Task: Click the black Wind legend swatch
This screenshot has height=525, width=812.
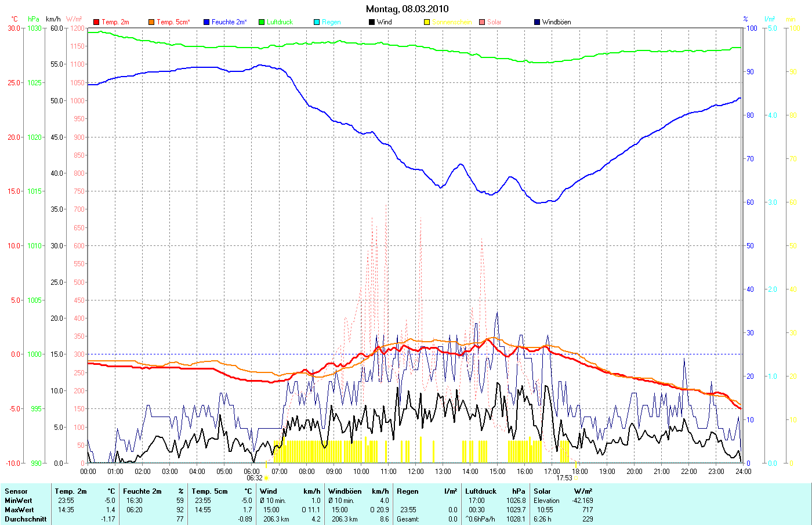Action: (372, 22)
